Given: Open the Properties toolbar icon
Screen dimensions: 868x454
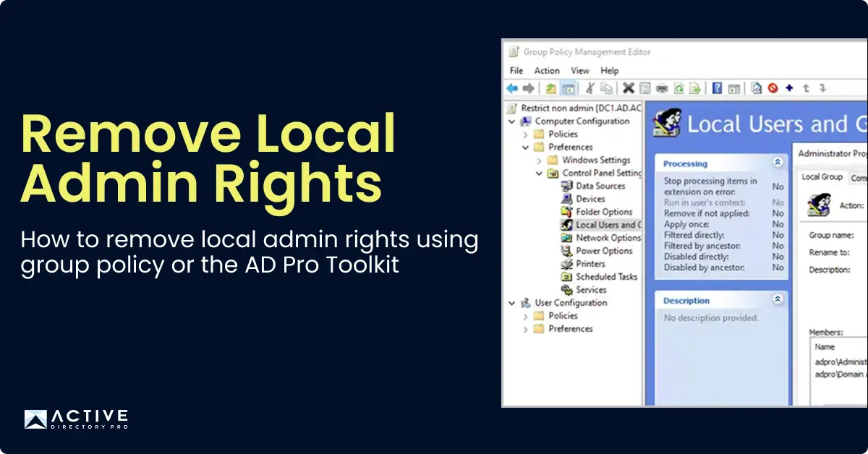Looking at the screenshot, I should coord(644,88).
